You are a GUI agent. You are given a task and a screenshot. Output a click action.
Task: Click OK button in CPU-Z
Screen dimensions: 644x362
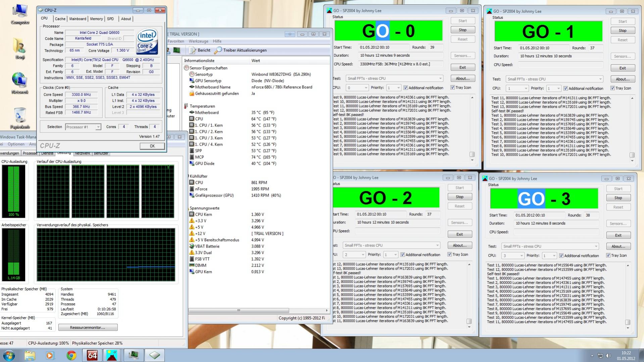(x=152, y=146)
